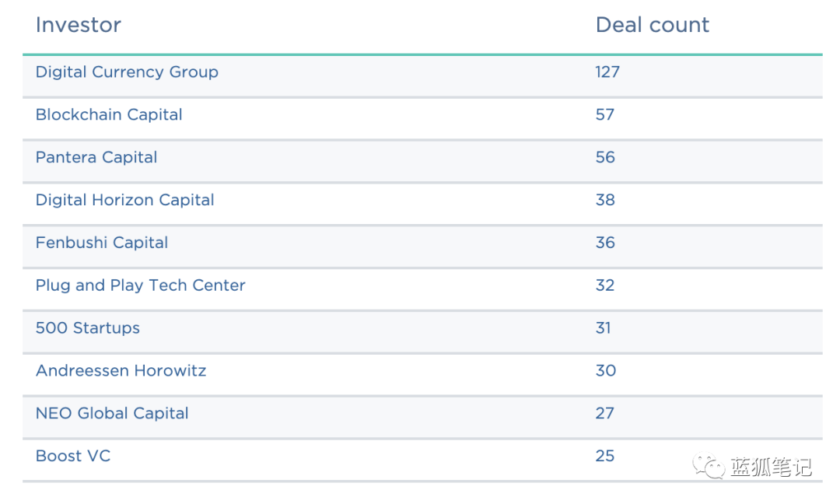Select Plug and Play Tech Center
The width and height of the screenshot is (840, 504).
[x=140, y=285]
